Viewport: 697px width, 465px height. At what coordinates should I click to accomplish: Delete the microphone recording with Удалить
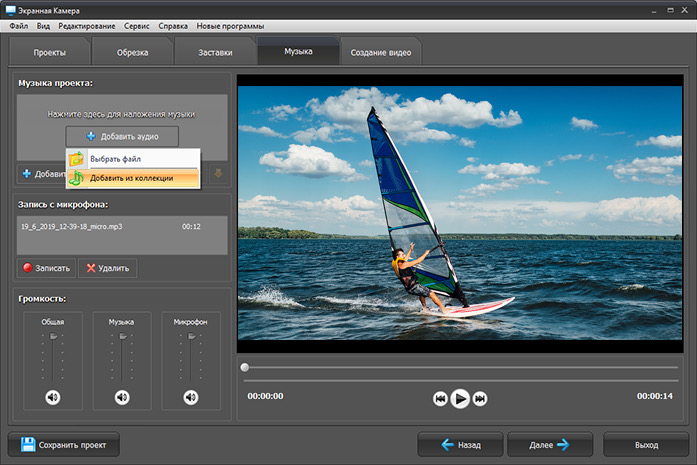pyautogui.click(x=108, y=268)
